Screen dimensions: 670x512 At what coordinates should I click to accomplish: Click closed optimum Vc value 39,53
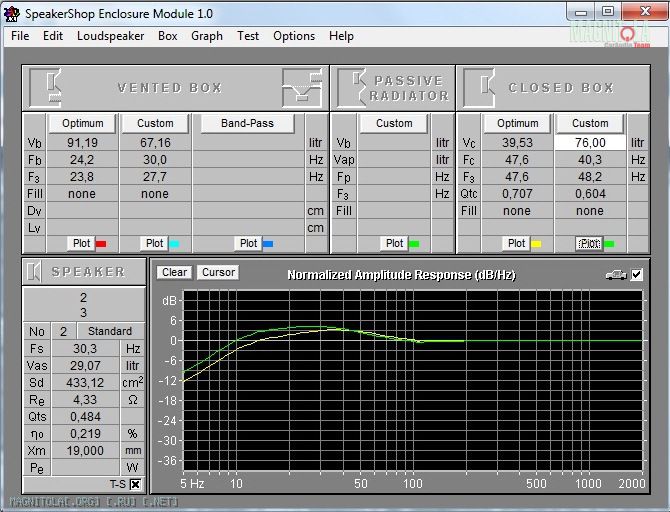pyautogui.click(x=517, y=143)
